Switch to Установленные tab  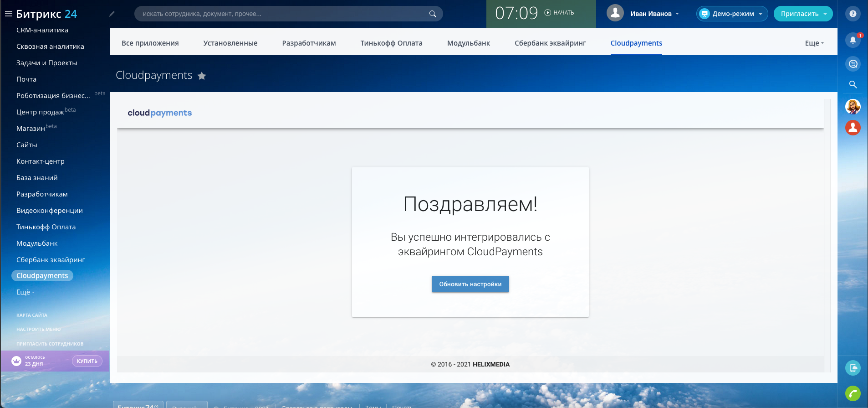[x=230, y=43]
